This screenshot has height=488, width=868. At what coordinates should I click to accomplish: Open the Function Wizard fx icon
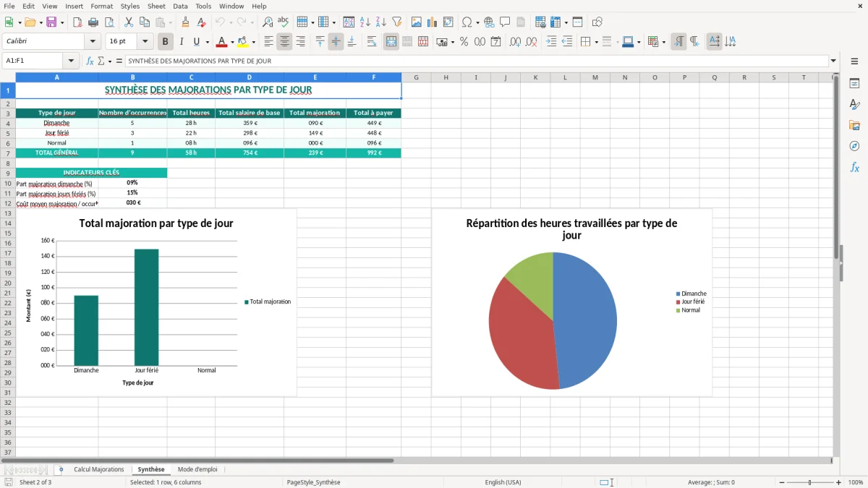pyautogui.click(x=90, y=61)
